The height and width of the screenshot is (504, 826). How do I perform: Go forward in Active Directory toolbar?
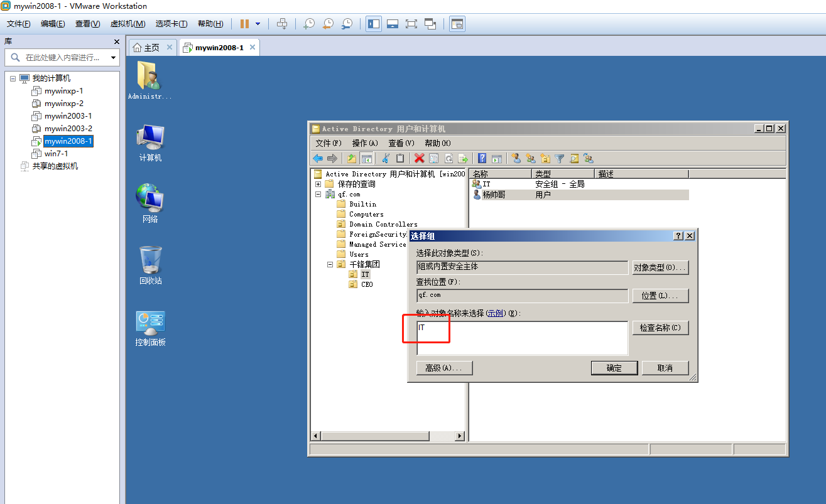332,159
